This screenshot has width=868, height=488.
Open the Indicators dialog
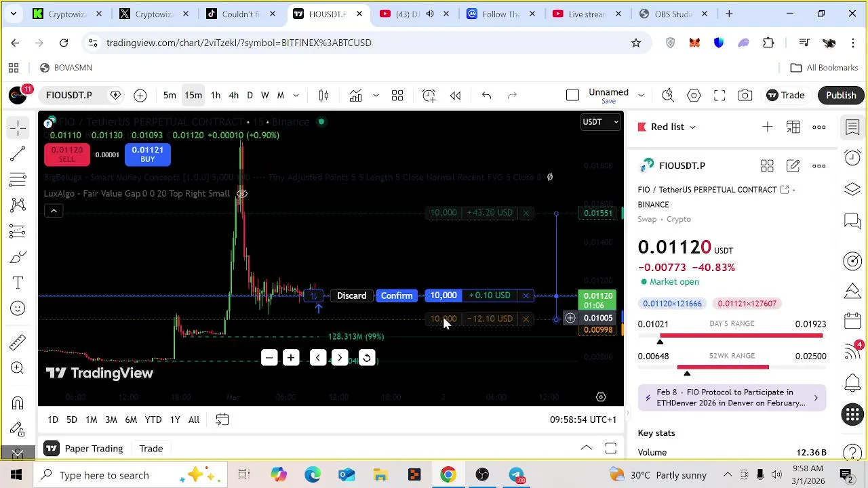click(x=356, y=96)
